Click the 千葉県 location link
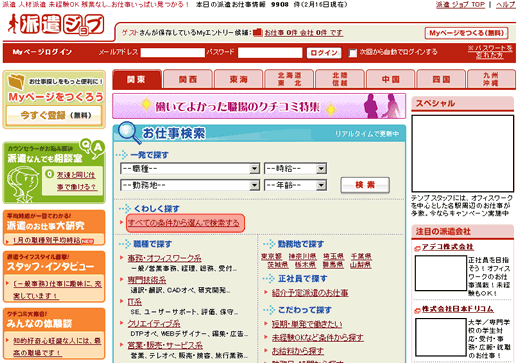 (x=361, y=256)
